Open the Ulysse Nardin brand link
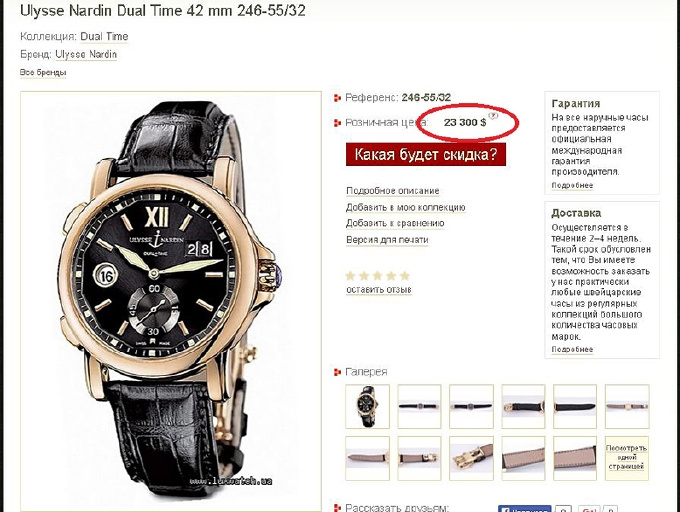The image size is (680, 512). 86,55
